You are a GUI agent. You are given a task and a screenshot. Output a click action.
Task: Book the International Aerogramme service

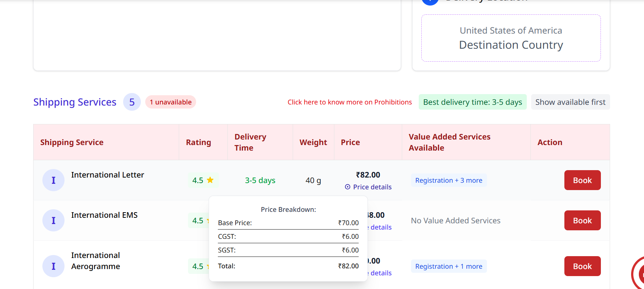click(x=582, y=266)
